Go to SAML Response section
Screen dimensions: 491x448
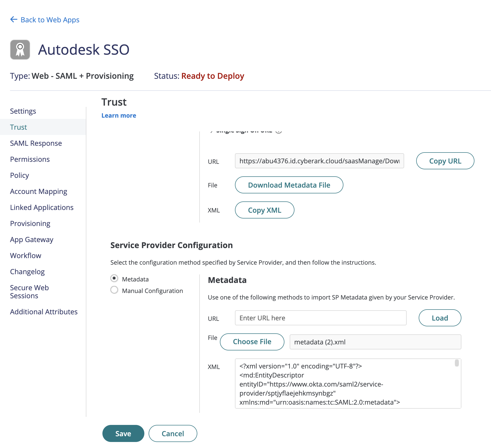(x=36, y=143)
